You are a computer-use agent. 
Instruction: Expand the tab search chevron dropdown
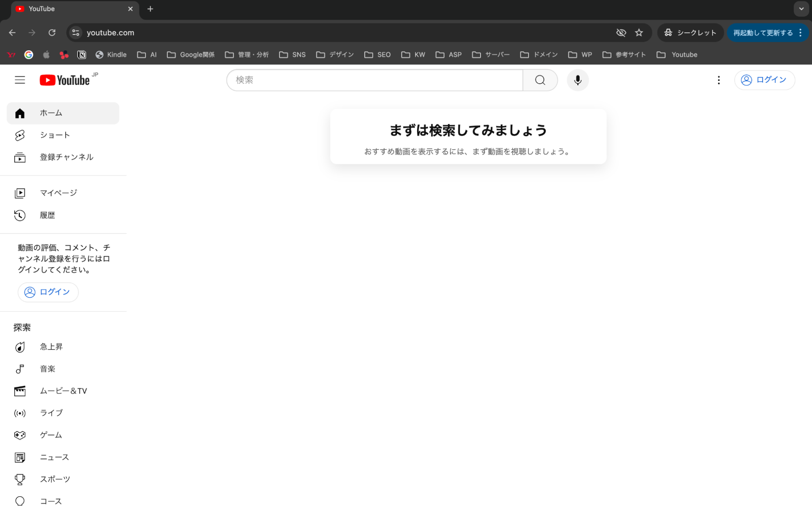tap(801, 9)
